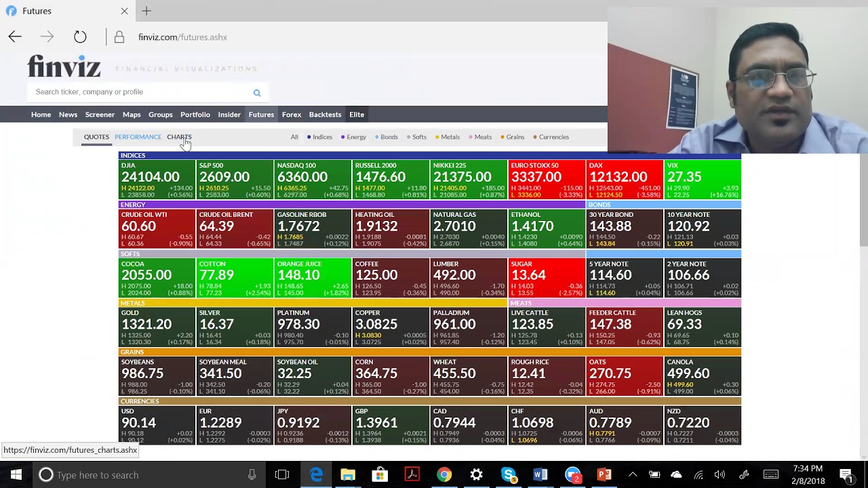Open the Home menu item
Viewport: 868px width, 488px height.
click(x=41, y=115)
